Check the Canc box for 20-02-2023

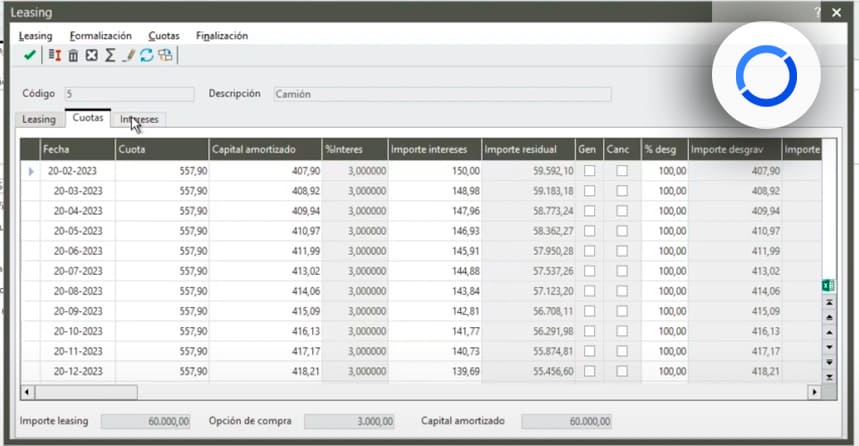tap(622, 171)
